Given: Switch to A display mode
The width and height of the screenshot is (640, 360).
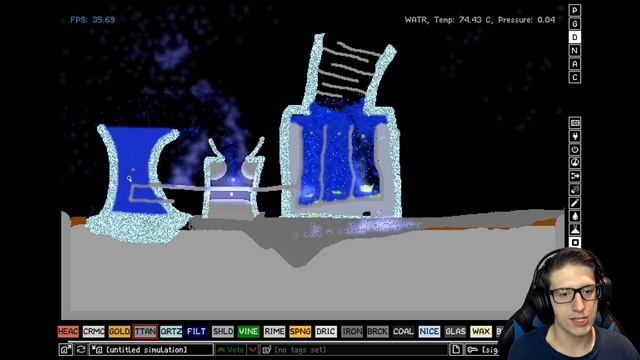Looking at the screenshot, I should pyautogui.click(x=575, y=64).
